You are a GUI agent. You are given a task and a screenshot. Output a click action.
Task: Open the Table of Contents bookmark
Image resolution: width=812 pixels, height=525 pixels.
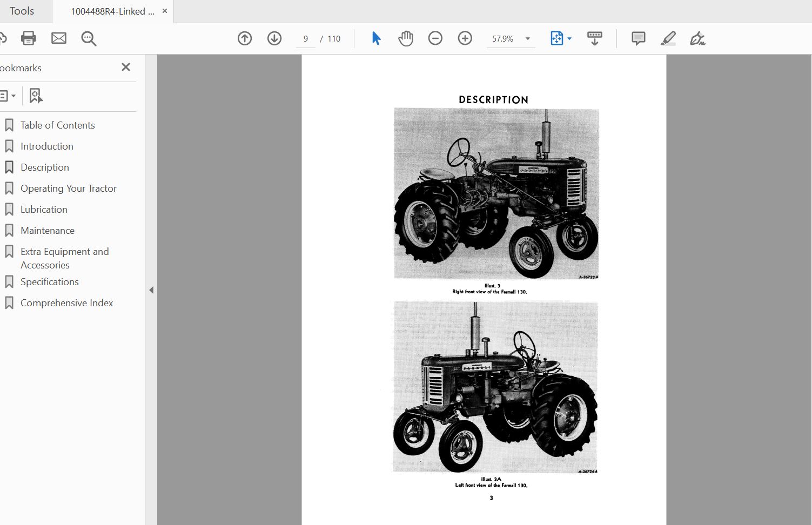58,125
